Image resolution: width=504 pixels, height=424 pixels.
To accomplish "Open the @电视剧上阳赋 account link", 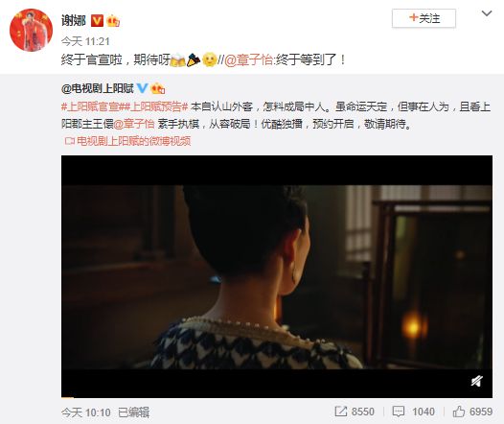I will point(98,88).
